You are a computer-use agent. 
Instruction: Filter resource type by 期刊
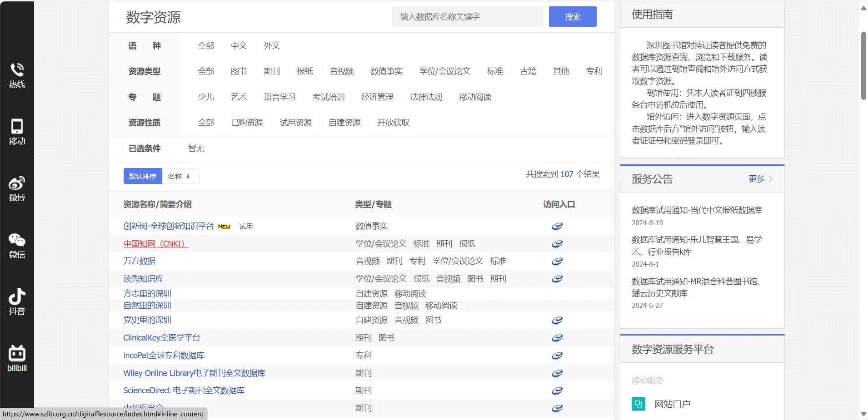(x=272, y=71)
